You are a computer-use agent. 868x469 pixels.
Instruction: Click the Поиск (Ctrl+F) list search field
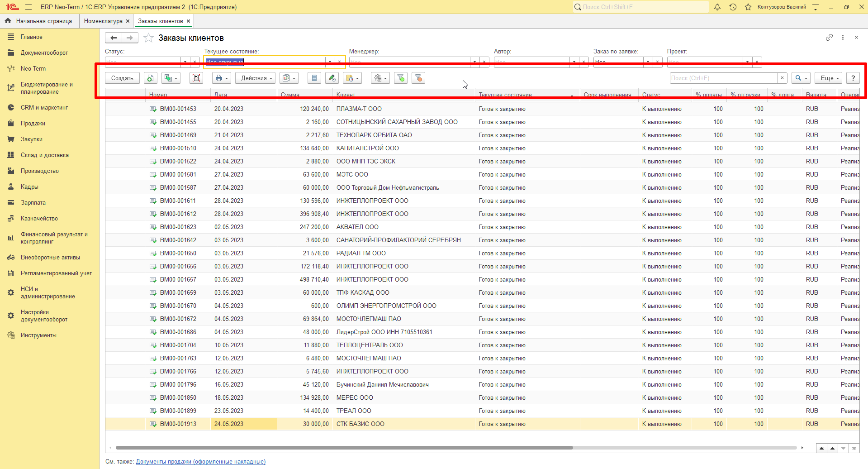724,78
